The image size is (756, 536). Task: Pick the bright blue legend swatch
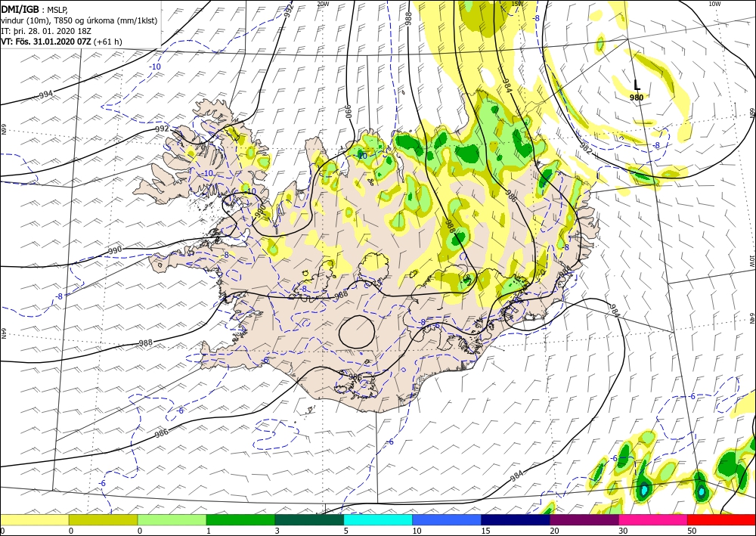[447, 520]
